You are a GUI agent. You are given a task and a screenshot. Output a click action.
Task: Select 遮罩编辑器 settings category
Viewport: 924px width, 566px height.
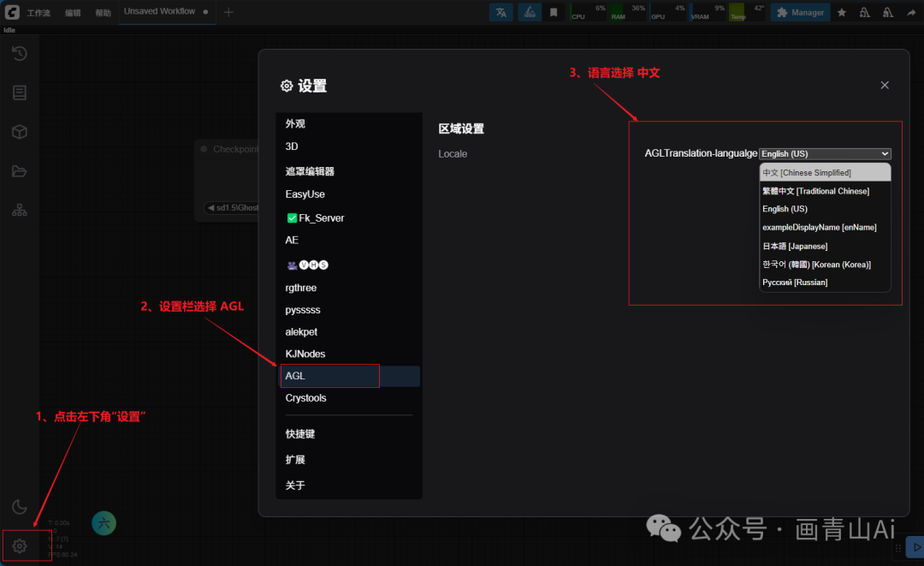tap(348, 171)
